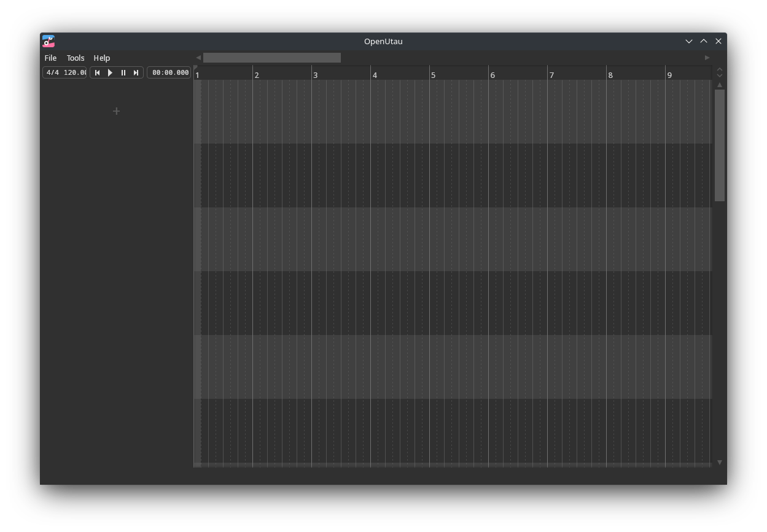Open the File menu
Screen dimensions: 767x532
pyautogui.click(x=50, y=58)
